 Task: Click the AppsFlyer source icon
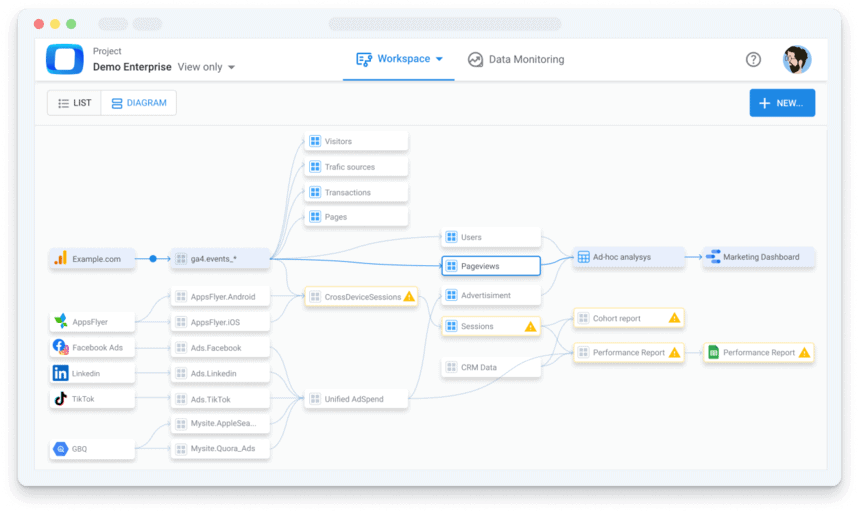coord(61,321)
